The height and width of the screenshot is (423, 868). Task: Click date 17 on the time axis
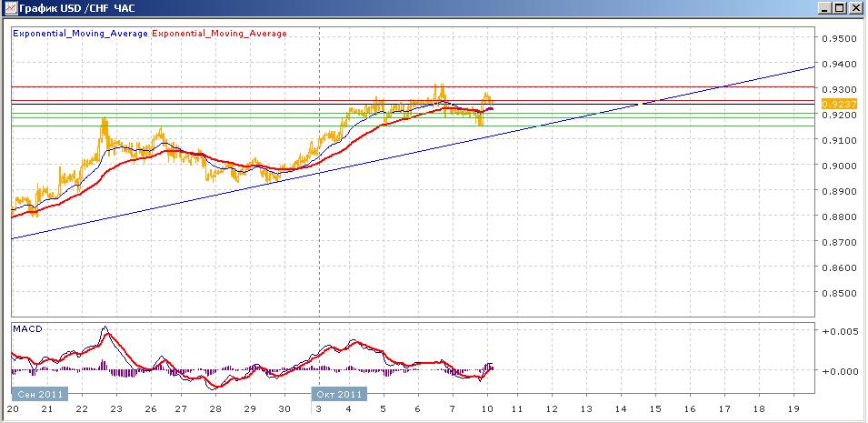[724, 409]
